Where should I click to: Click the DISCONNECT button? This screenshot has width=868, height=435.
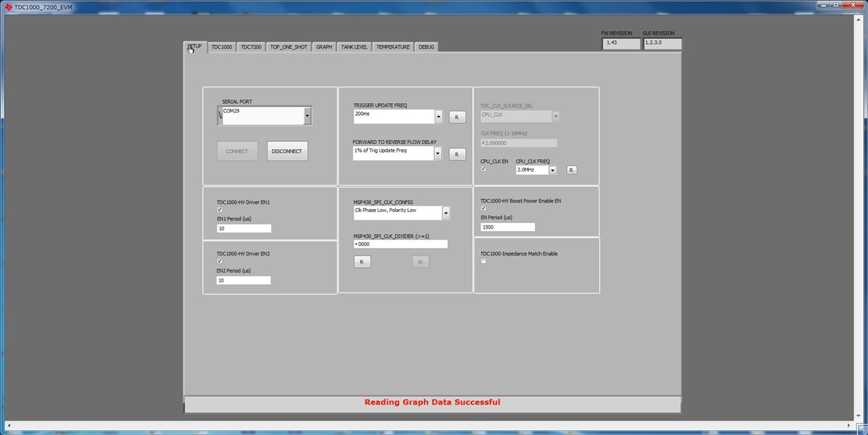pyautogui.click(x=287, y=151)
